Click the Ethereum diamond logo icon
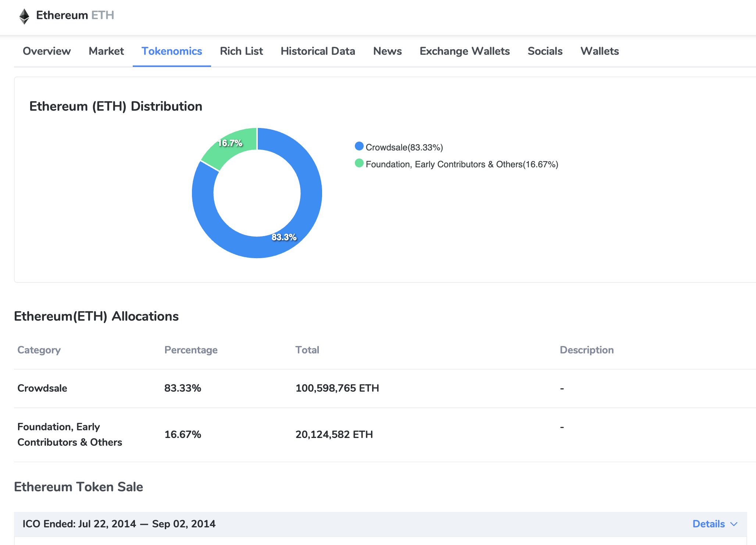Viewport: 756px width, 545px height. [24, 16]
